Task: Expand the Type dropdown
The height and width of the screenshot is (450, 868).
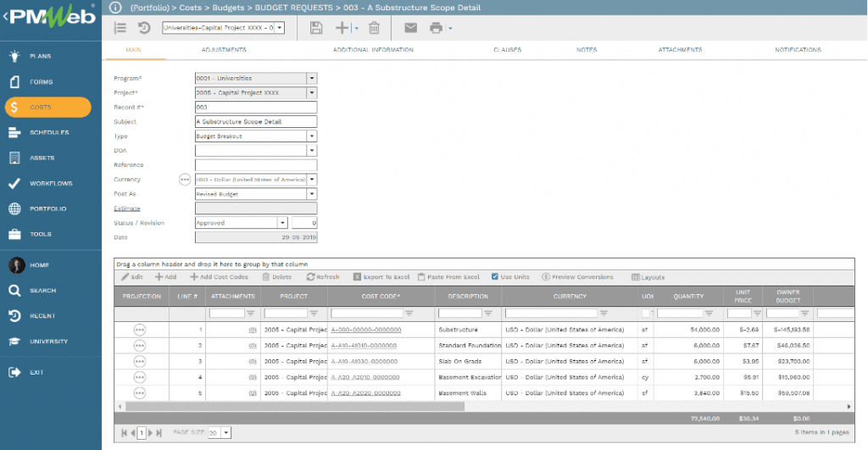Action: [x=312, y=136]
